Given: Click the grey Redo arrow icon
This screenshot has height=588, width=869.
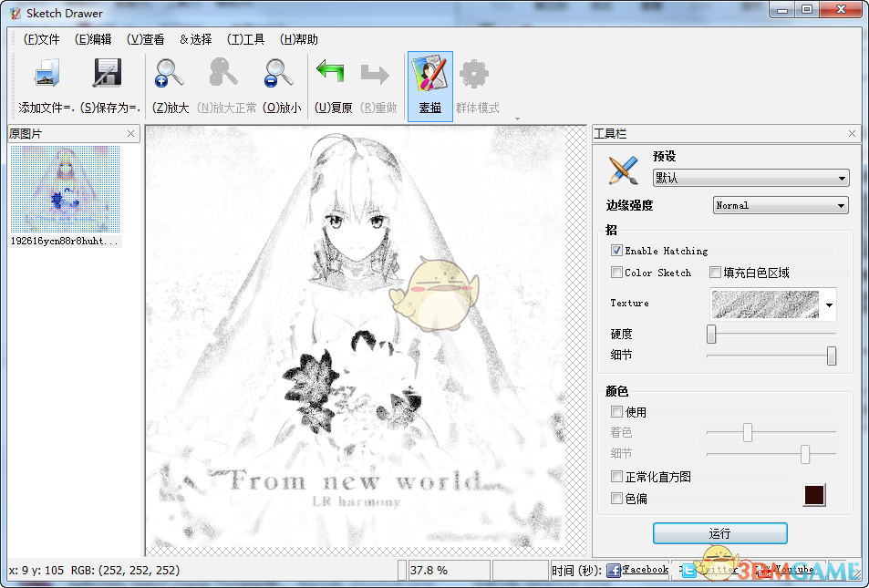Looking at the screenshot, I should pos(375,74).
